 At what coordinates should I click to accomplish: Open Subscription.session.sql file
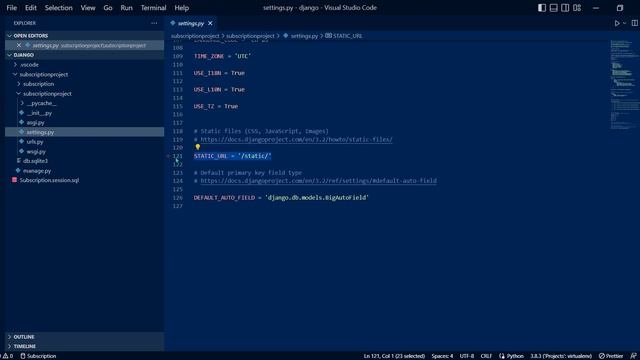coord(49,180)
